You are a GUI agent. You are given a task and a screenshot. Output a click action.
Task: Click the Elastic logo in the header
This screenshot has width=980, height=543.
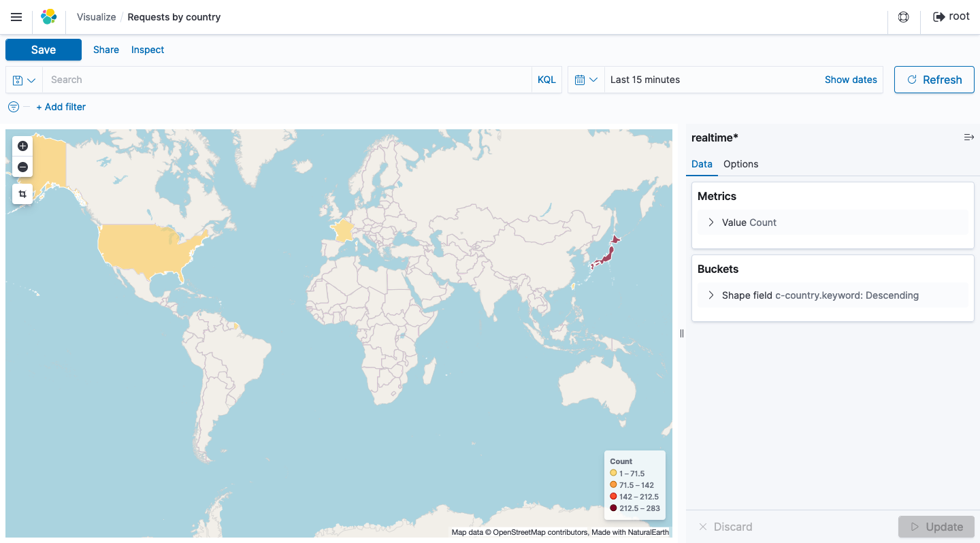48,16
